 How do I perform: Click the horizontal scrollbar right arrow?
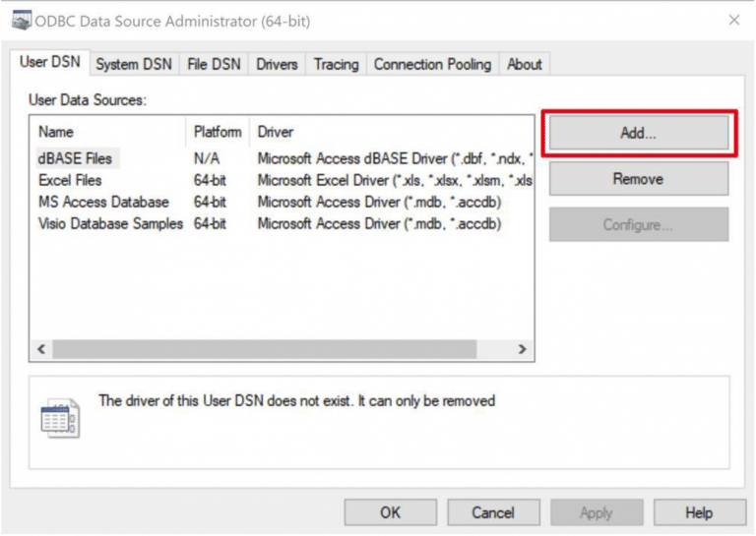[x=522, y=349]
